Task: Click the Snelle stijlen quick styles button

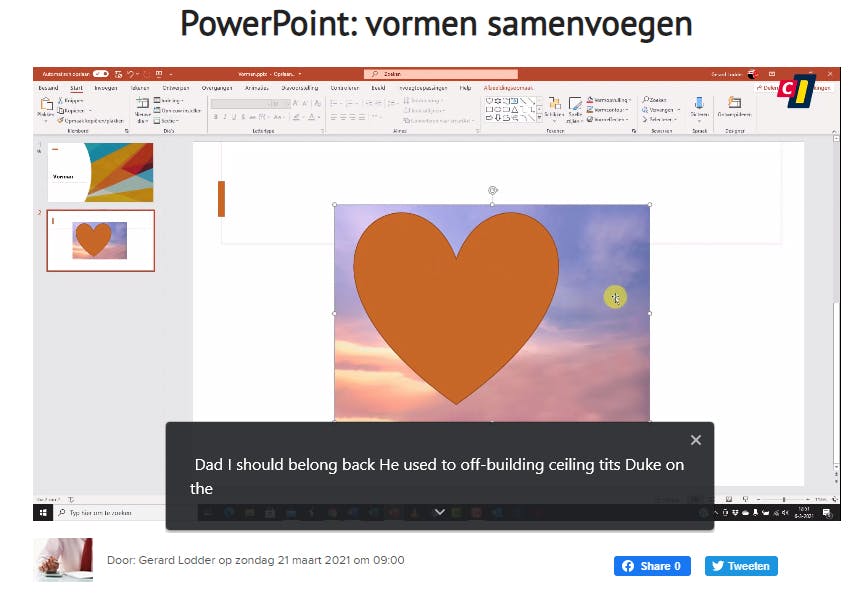Action: tap(575, 109)
